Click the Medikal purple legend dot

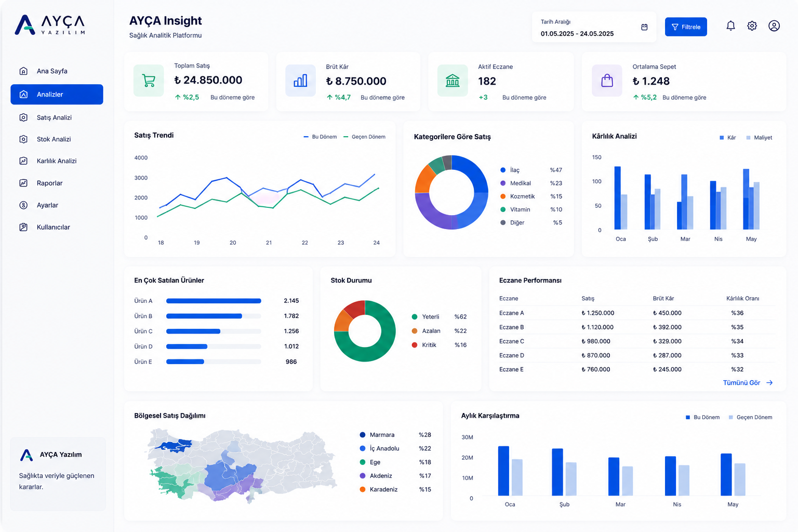click(503, 183)
